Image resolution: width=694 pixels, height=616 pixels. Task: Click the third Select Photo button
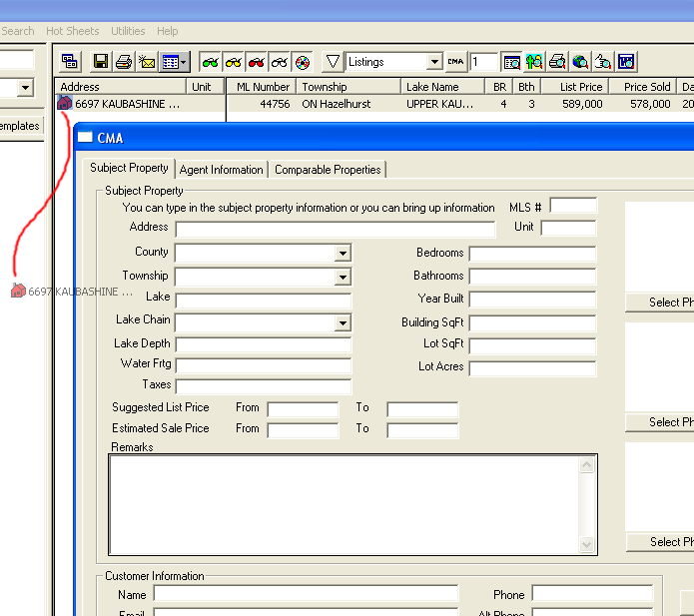(x=660, y=542)
